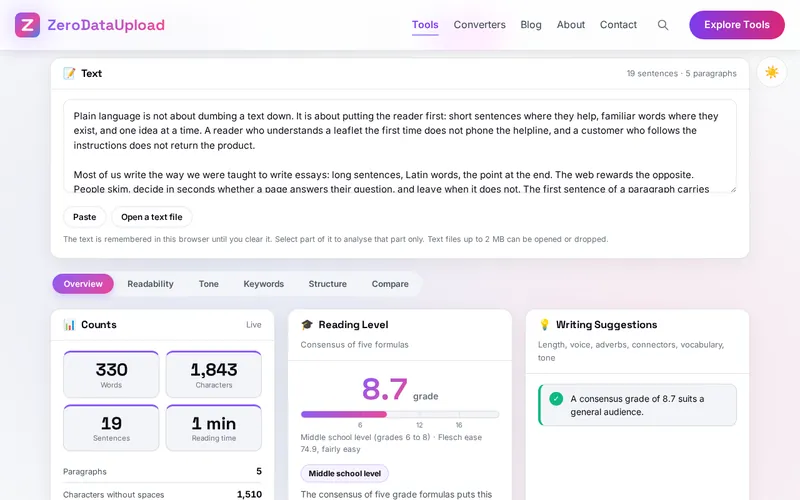The width and height of the screenshot is (800, 500).
Task: Click the scale tick label 6
Action: click(360, 425)
